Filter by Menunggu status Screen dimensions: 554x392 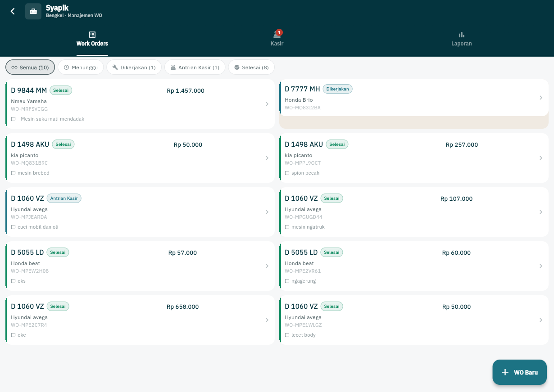[81, 68]
